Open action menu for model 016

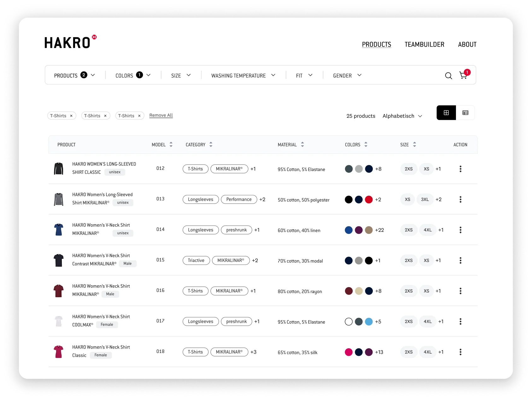(x=460, y=291)
